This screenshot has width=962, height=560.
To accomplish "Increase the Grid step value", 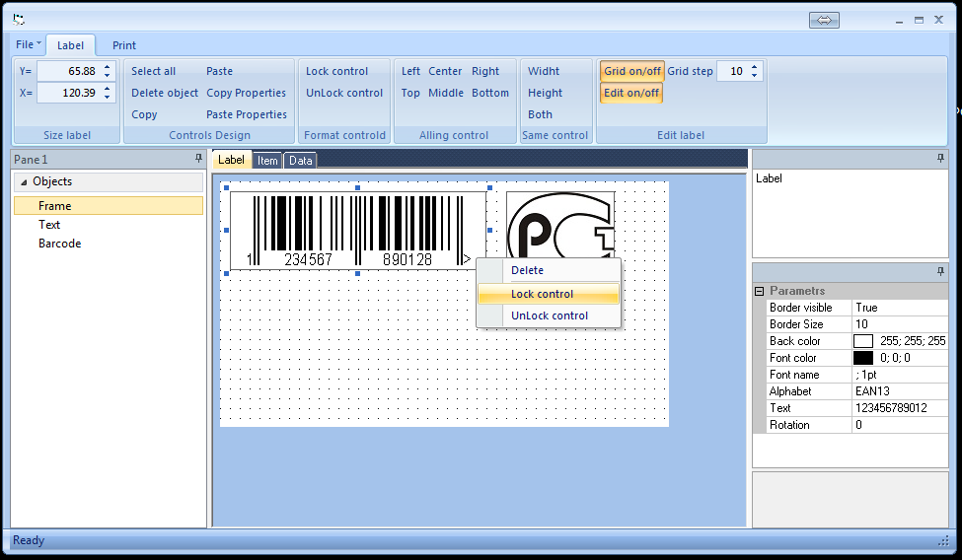I will (x=754, y=67).
